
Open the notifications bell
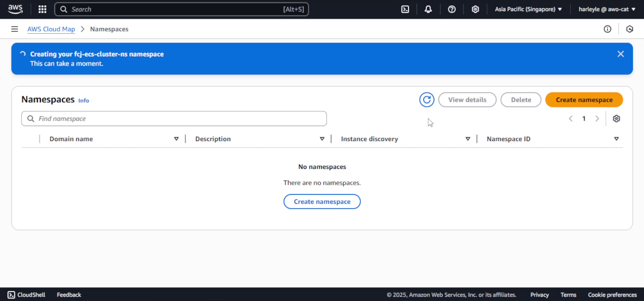point(428,9)
